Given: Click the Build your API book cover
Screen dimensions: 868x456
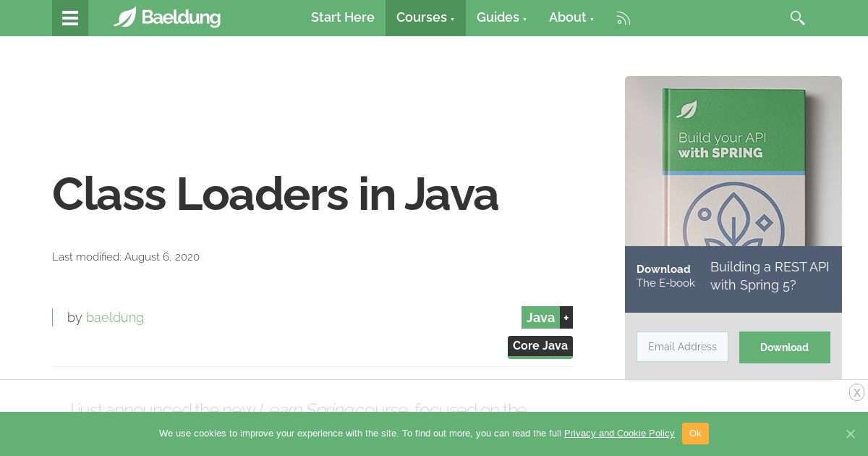Looking at the screenshot, I should (x=733, y=161).
